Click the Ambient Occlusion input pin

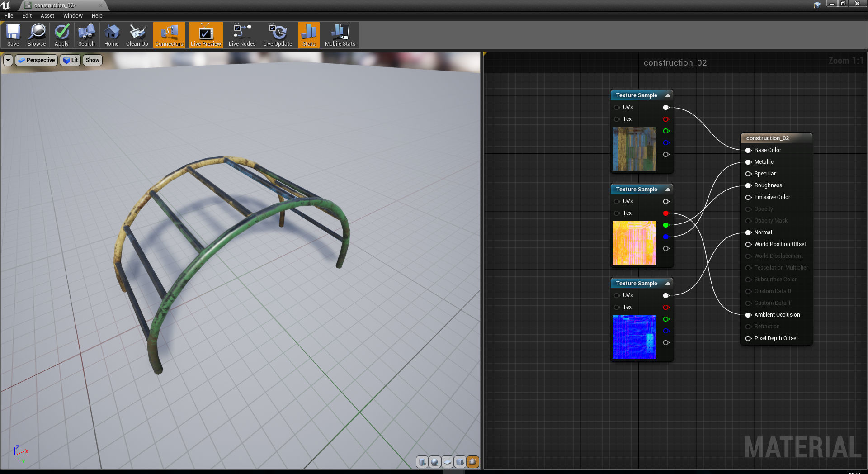coord(748,315)
